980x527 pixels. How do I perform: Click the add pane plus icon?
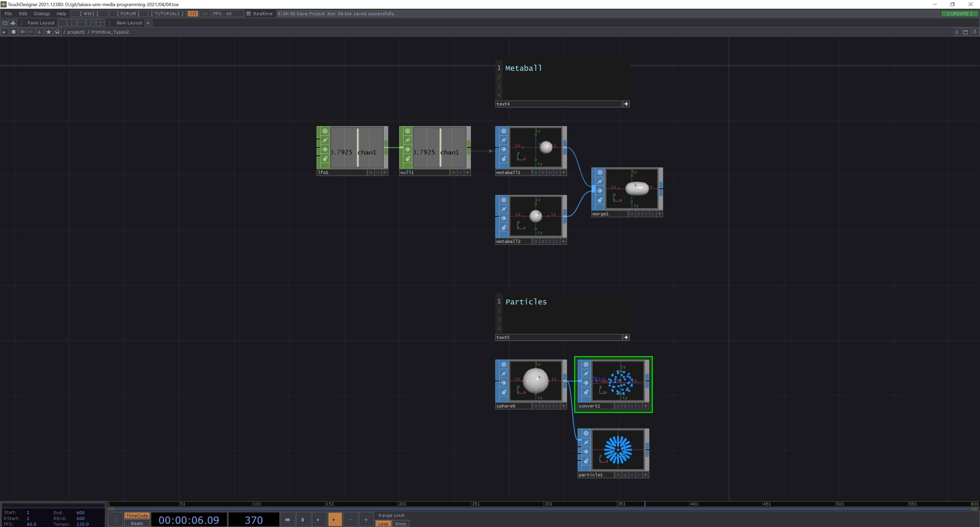(x=39, y=32)
